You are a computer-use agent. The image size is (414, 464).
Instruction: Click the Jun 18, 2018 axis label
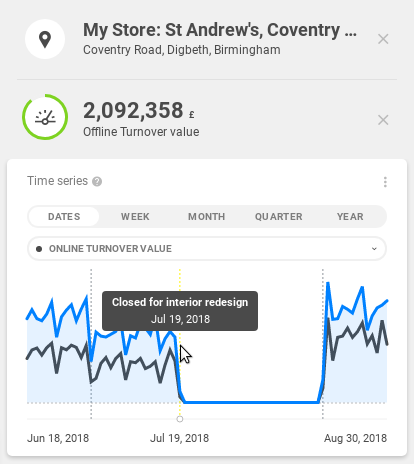pos(58,438)
